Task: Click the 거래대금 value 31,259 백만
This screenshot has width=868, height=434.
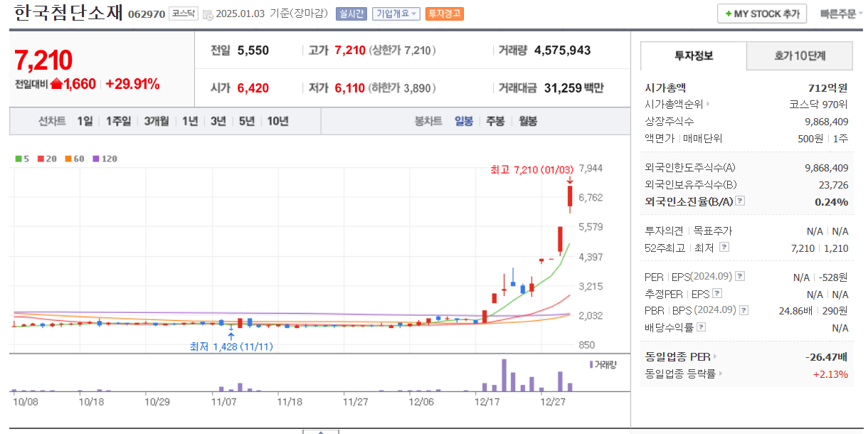Action: pyautogui.click(x=573, y=88)
